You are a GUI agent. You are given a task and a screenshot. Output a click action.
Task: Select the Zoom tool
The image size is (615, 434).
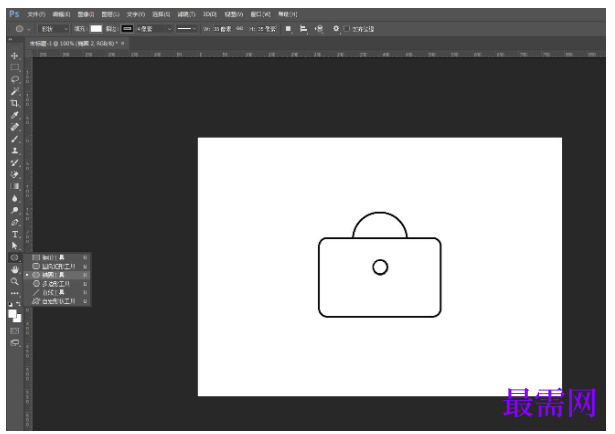coord(15,281)
